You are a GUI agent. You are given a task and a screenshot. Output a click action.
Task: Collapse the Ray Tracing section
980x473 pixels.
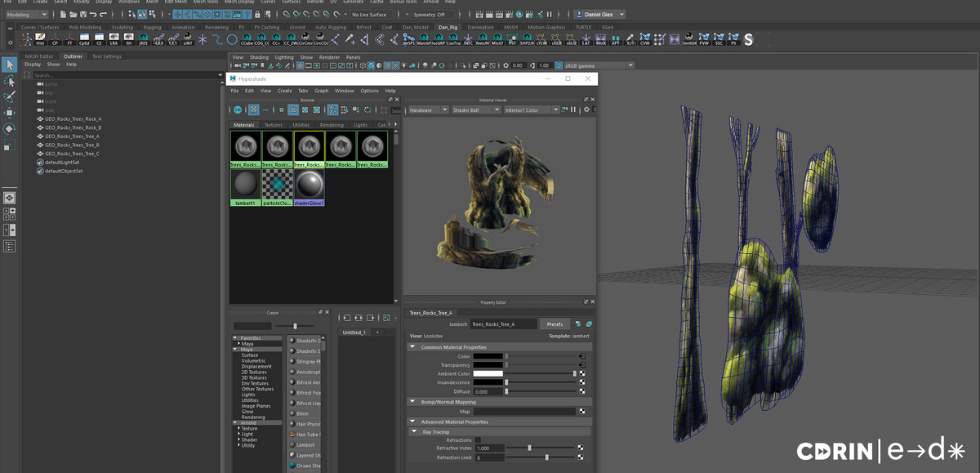point(414,431)
